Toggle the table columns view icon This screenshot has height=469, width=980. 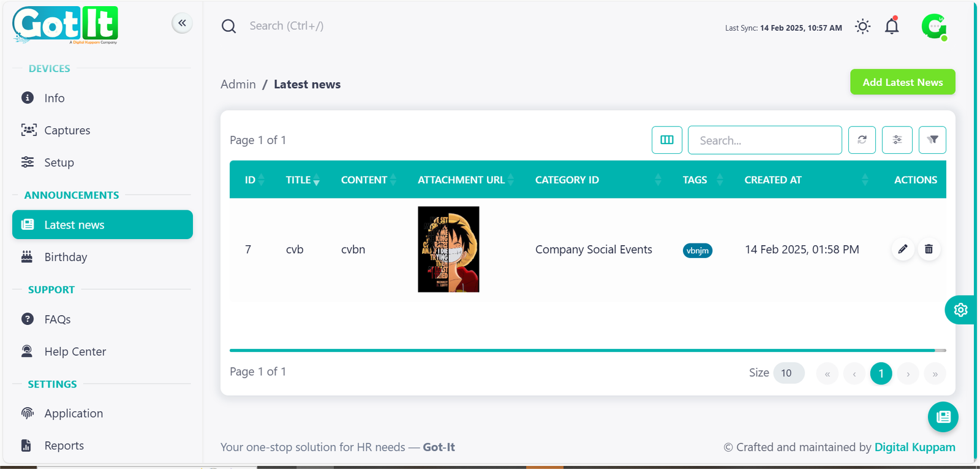667,140
